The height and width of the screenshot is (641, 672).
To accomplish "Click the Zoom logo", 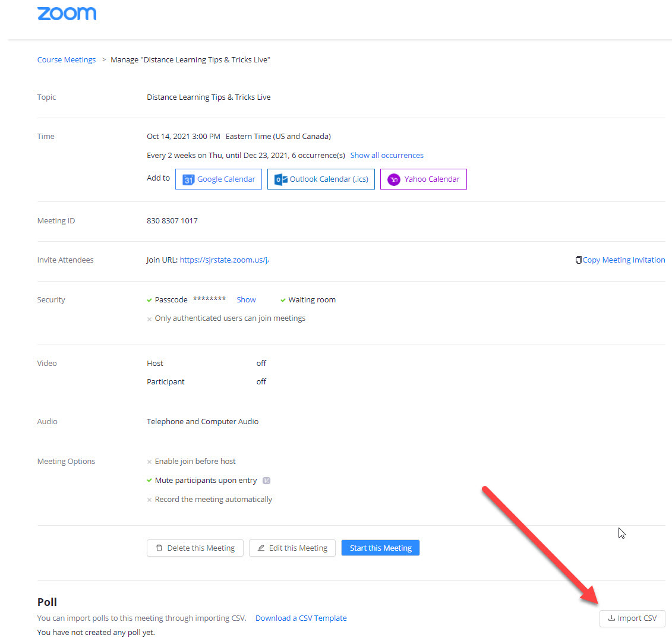I will tap(67, 13).
